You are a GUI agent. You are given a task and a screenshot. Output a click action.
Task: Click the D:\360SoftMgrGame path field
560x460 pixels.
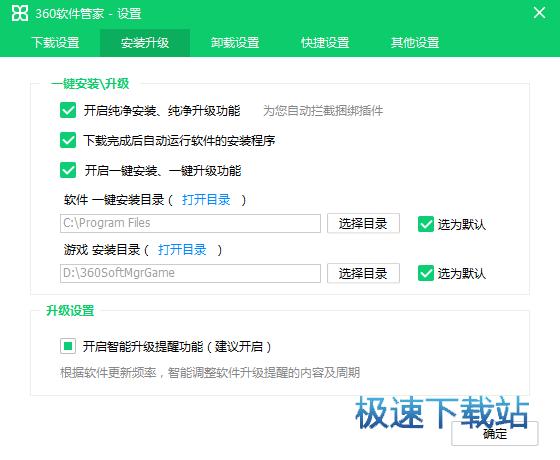coord(190,273)
